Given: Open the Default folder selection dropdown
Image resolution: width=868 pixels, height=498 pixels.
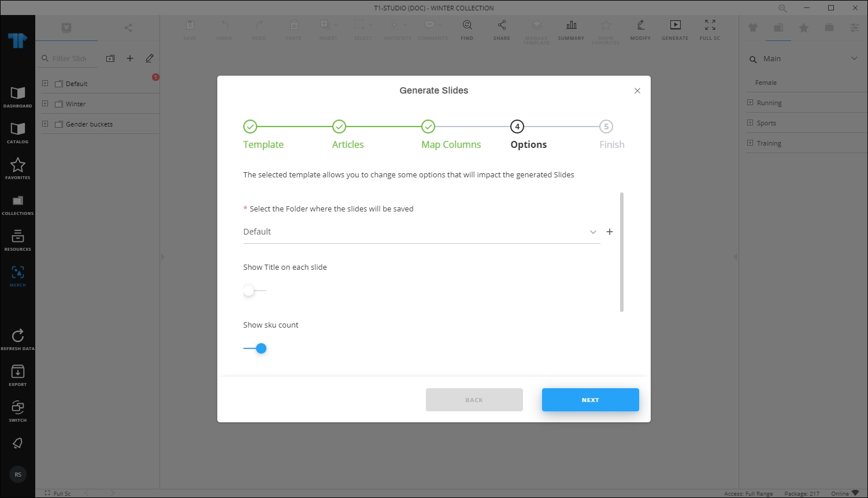Looking at the screenshot, I should tap(592, 232).
